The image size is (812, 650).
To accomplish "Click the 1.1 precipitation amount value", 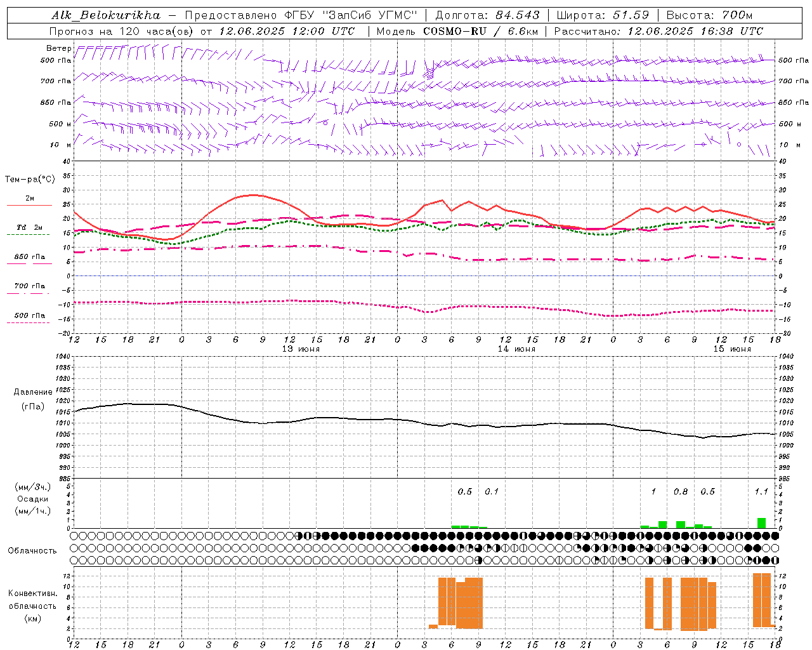I will [761, 491].
